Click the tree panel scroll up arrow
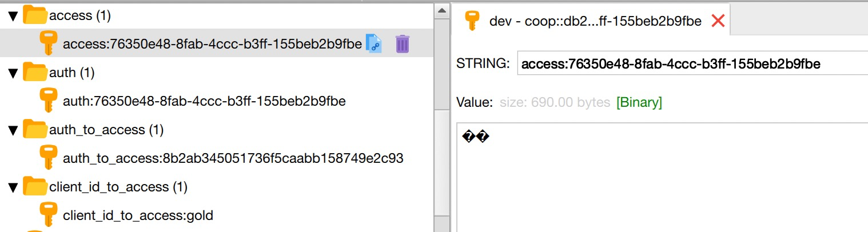The image size is (868, 232). click(442, 10)
